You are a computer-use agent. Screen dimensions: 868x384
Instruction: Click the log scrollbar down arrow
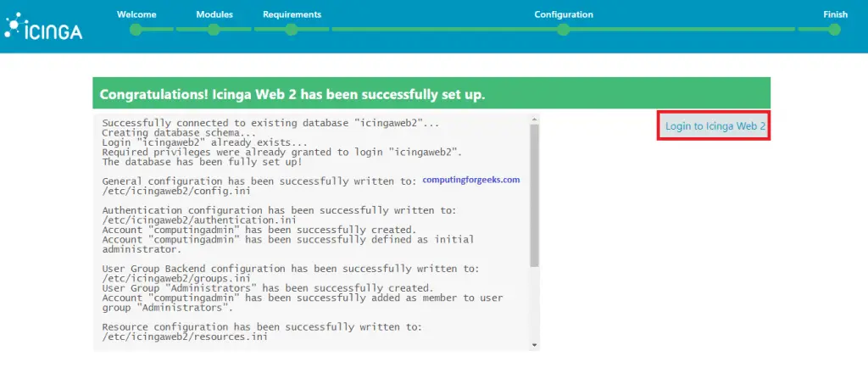click(x=534, y=345)
